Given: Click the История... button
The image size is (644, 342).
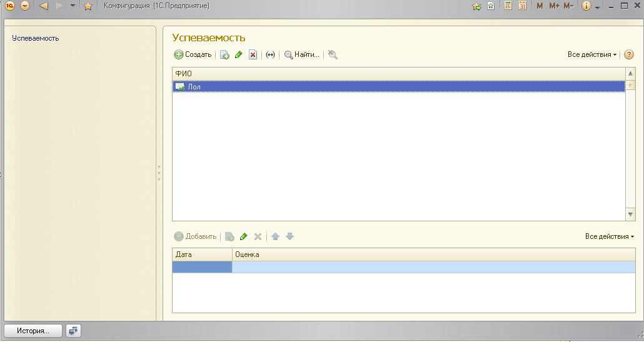Looking at the screenshot, I should click(x=33, y=331).
